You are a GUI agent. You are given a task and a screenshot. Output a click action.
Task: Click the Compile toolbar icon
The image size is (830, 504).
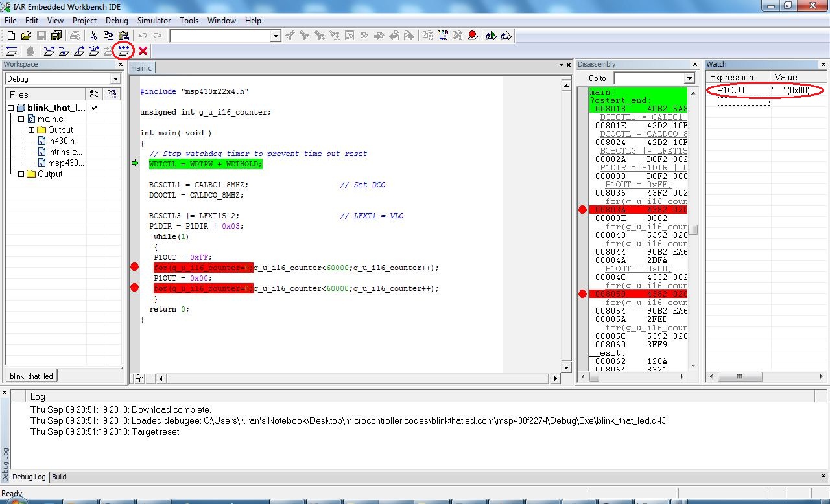(427, 36)
